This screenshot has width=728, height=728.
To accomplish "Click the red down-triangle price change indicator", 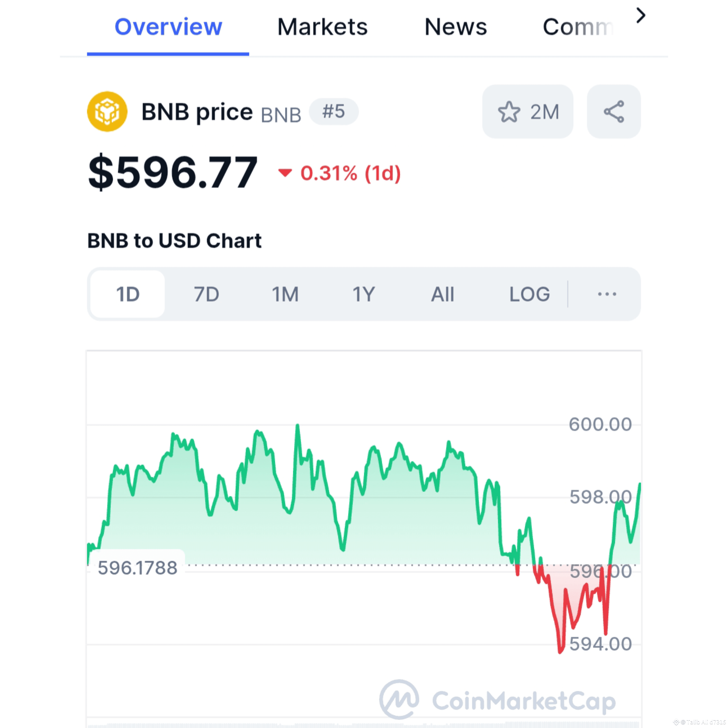I will 285,173.
